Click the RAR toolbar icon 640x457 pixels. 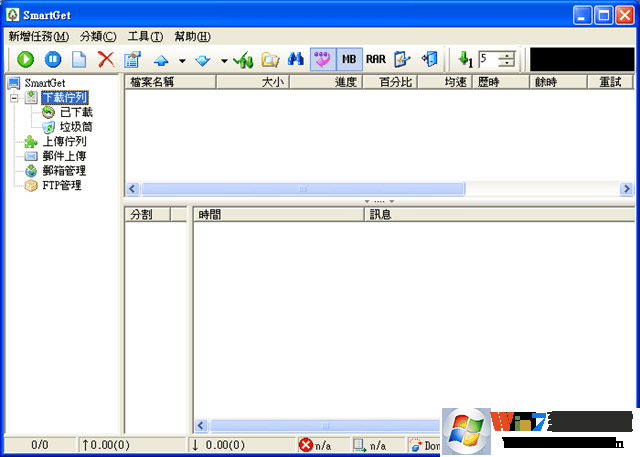(x=375, y=60)
